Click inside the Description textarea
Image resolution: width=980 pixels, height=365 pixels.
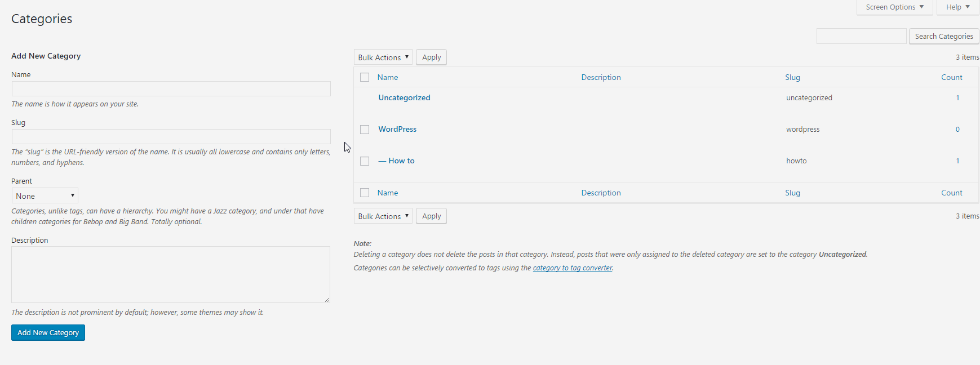(x=170, y=274)
